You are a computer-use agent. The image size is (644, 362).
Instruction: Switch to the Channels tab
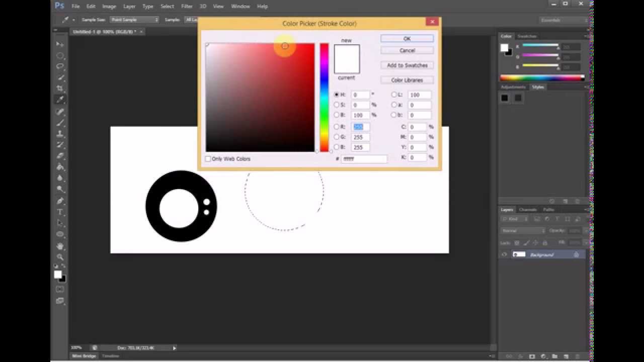[528, 210]
